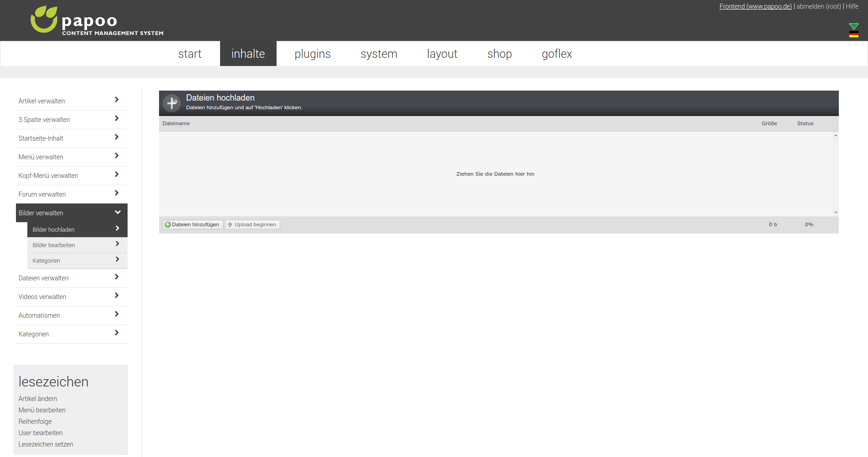This screenshot has width=868, height=457.
Task: Click the green plus icon on Dateien hinzufügen
Action: tap(168, 224)
